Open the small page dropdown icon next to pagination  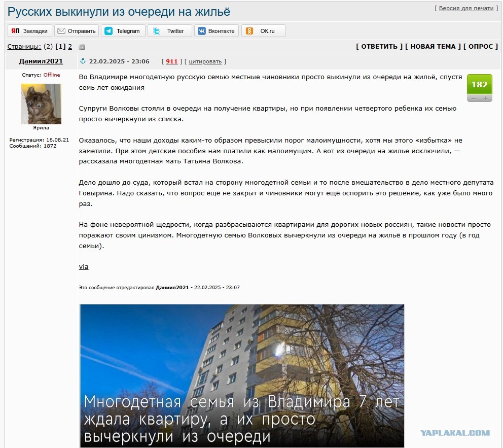[82, 47]
